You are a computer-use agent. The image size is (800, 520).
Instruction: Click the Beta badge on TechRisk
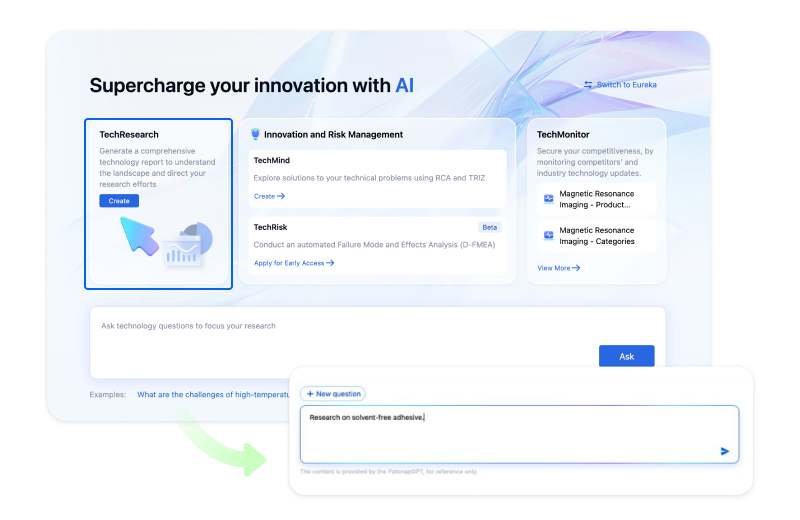click(489, 227)
